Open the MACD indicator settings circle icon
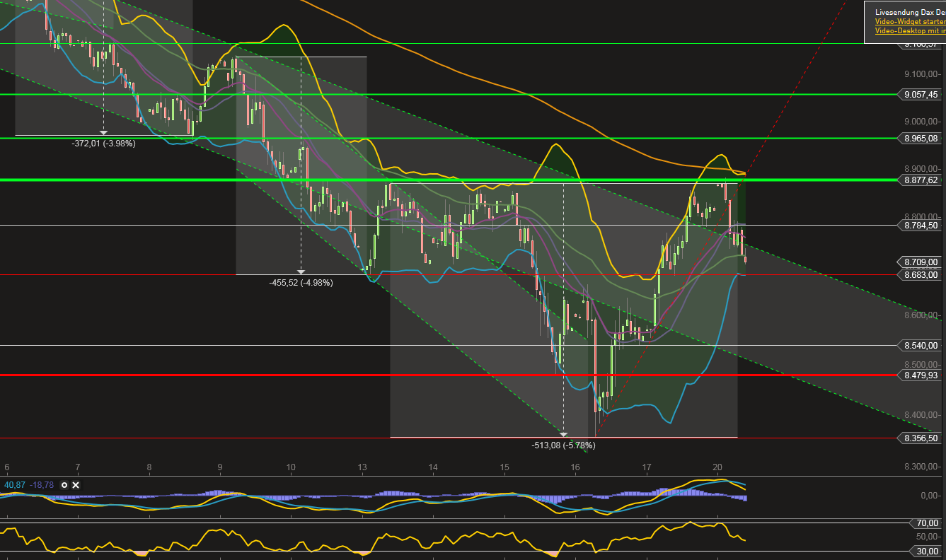 coord(64,485)
